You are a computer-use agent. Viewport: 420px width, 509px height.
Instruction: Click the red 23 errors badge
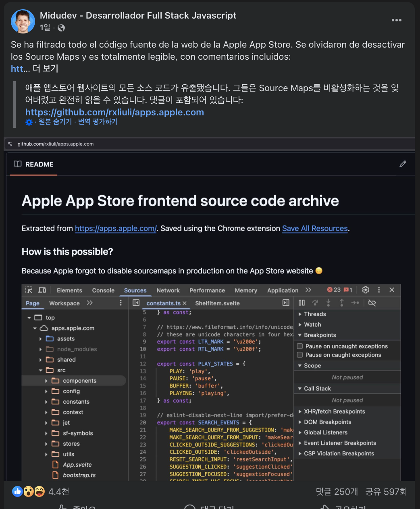(334, 290)
